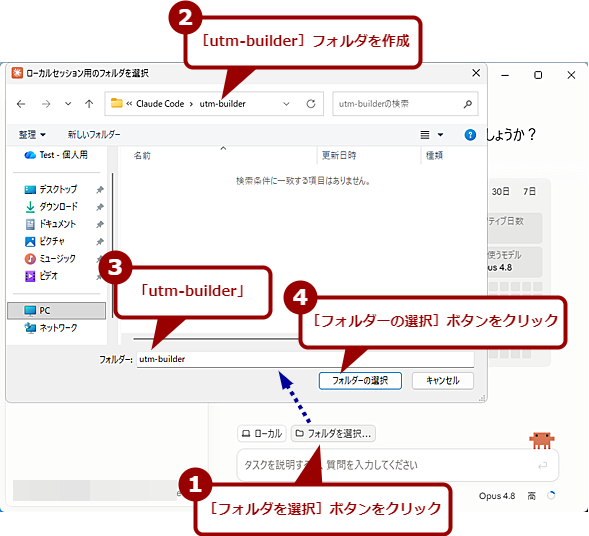Create folder with 新しいフォルダー
The width and height of the screenshot is (589, 536).
(94, 134)
